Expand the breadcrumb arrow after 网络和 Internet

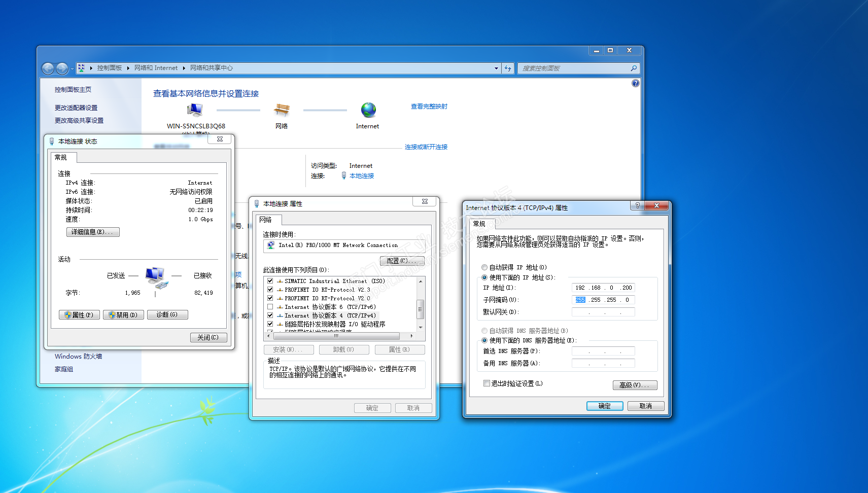[x=184, y=68]
